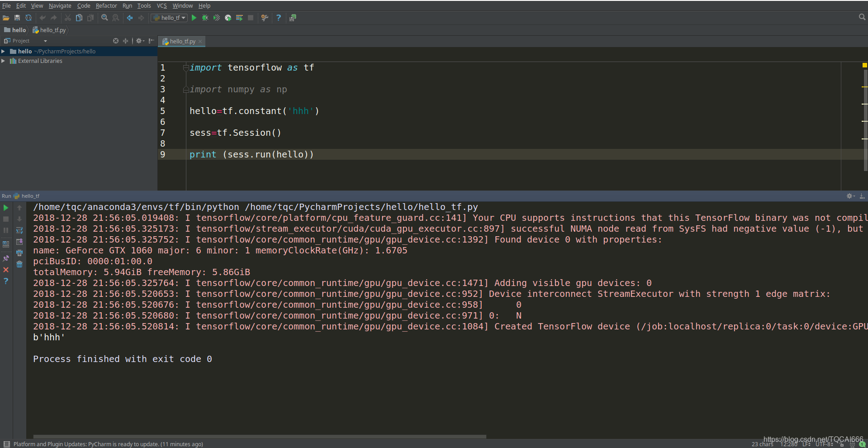Screen dimensions: 868x448
Task: Click the hello breadcrumb folder
Action: click(x=15, y=30)
